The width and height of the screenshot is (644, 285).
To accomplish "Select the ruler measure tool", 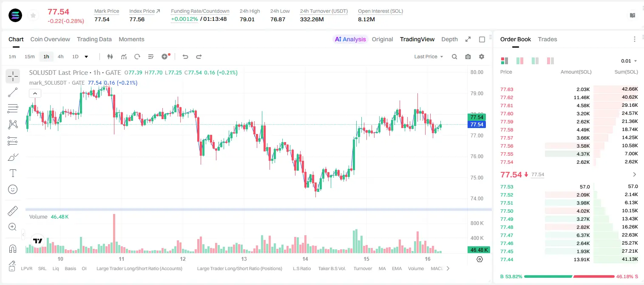I will click(x=13, y=211).
